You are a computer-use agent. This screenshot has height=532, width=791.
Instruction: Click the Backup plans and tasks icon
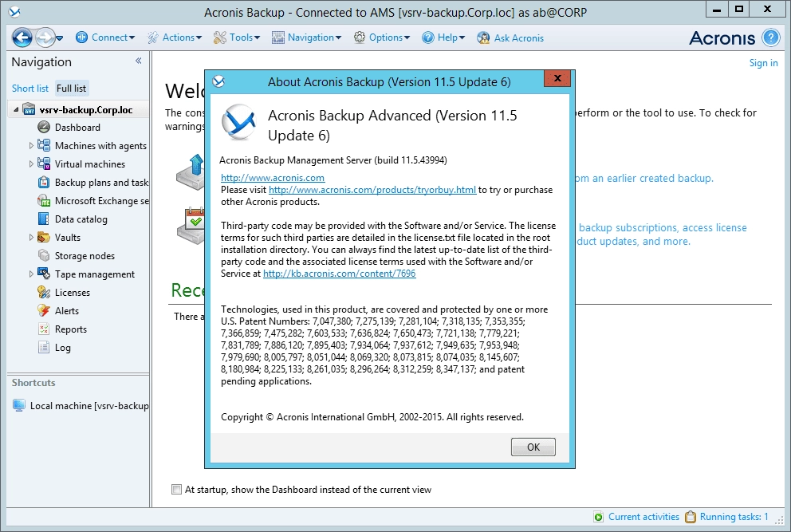(x=44, y=182)
